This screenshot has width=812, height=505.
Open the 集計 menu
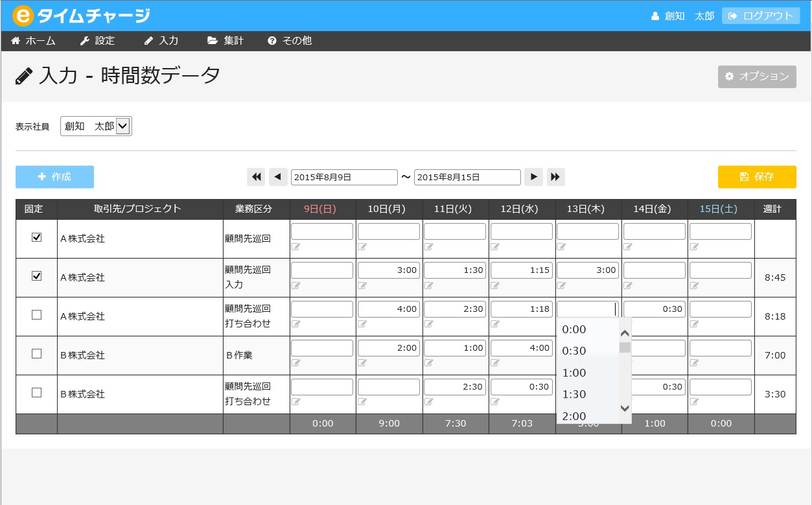tap(226, 41)
